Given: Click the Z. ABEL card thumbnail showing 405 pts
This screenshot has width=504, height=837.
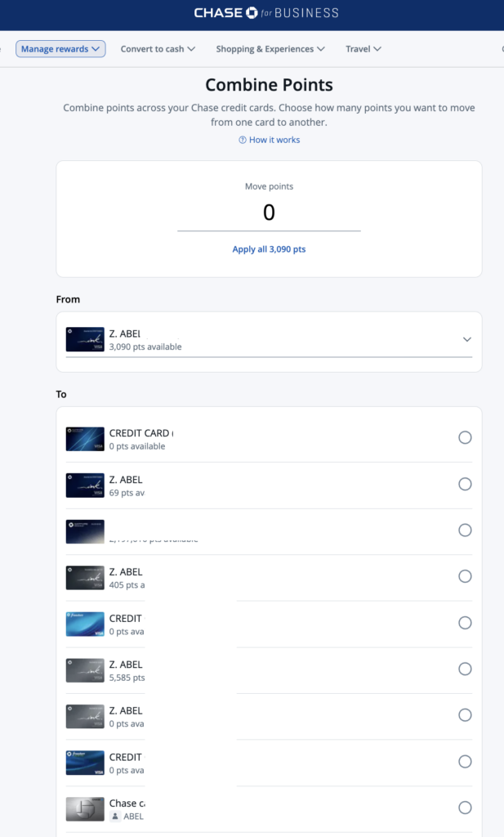Looking at the screenshot, I should 84,576.
